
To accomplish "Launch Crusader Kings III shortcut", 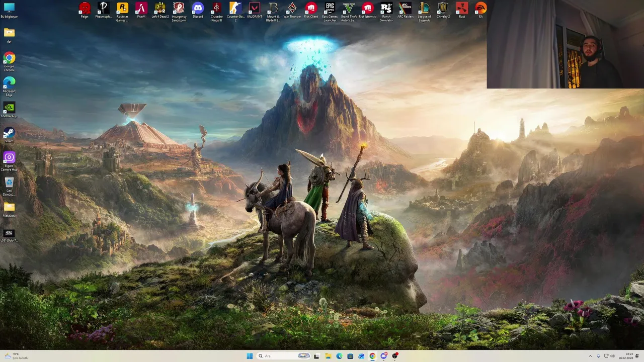I will pyautogui.click(x=216, y=12).
